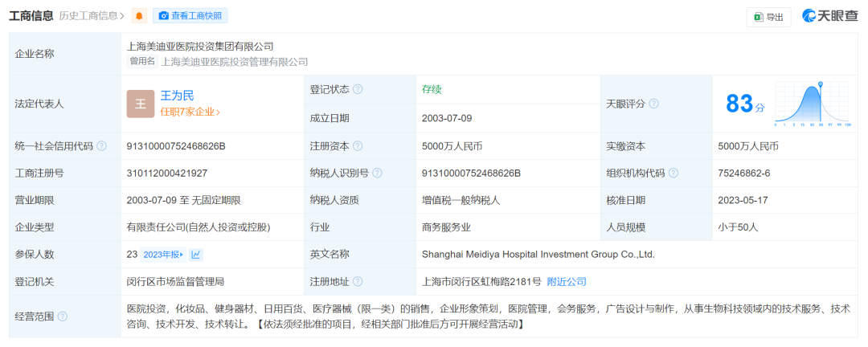Click the orange bell notification icon
The height and width of the screenshot is (347, 868).
tap(140, 16)
